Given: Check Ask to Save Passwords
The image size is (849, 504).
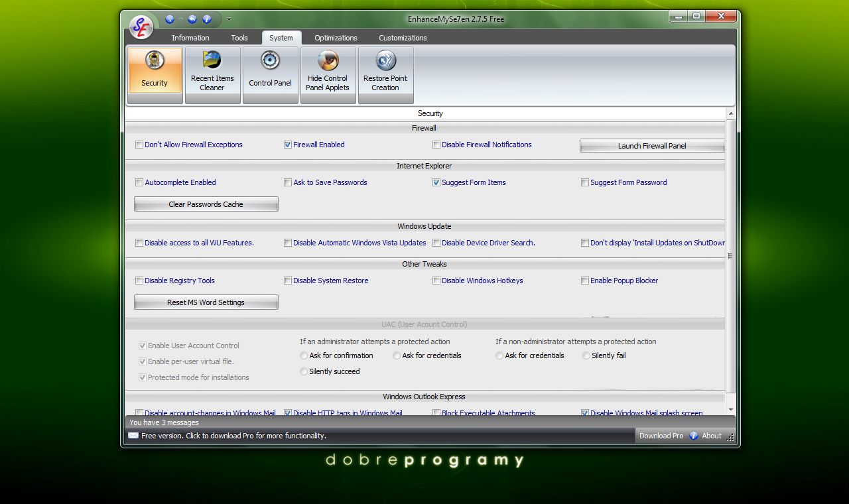Looking at the screenshot, I should (288, 182).
